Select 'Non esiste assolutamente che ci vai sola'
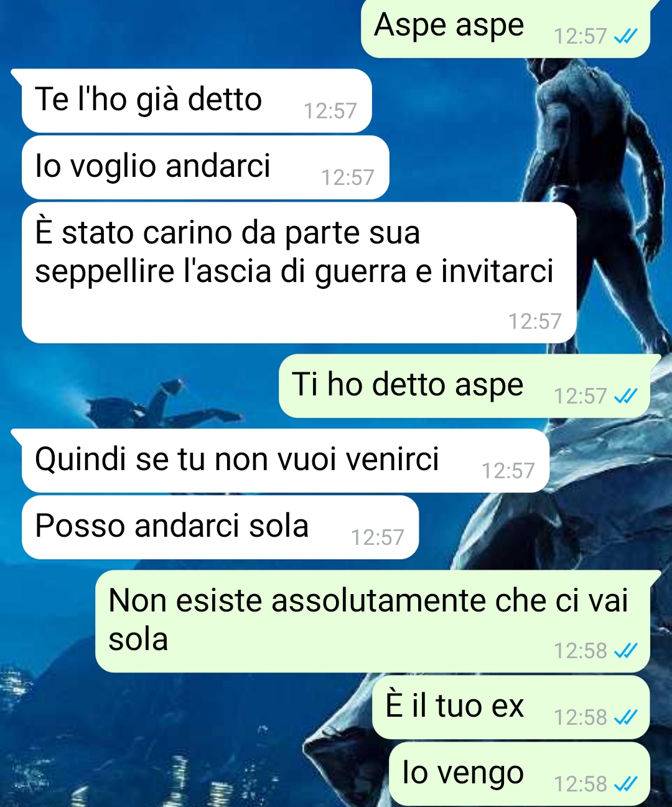 click(x=373, y=621)
